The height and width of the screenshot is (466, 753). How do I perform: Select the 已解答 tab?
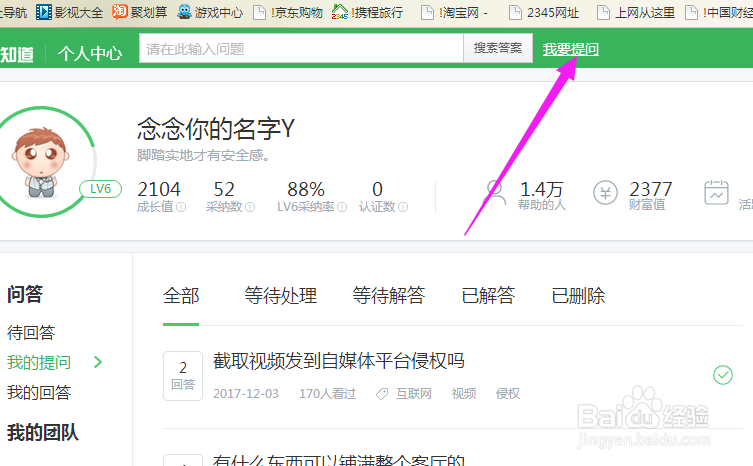click(488, 295)
